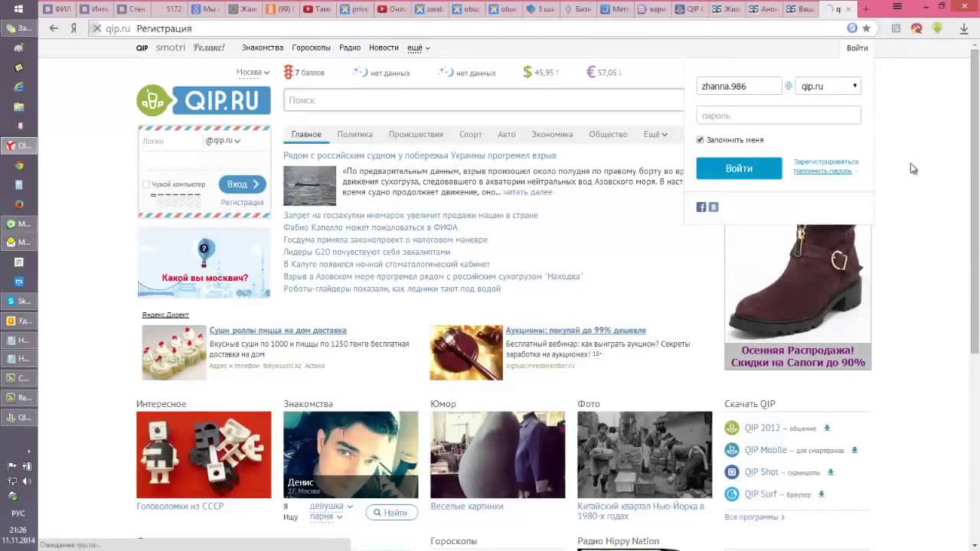The image size is (980, 551).
Task: Click the QIP Shot round icon
Action: coord(732,472)
